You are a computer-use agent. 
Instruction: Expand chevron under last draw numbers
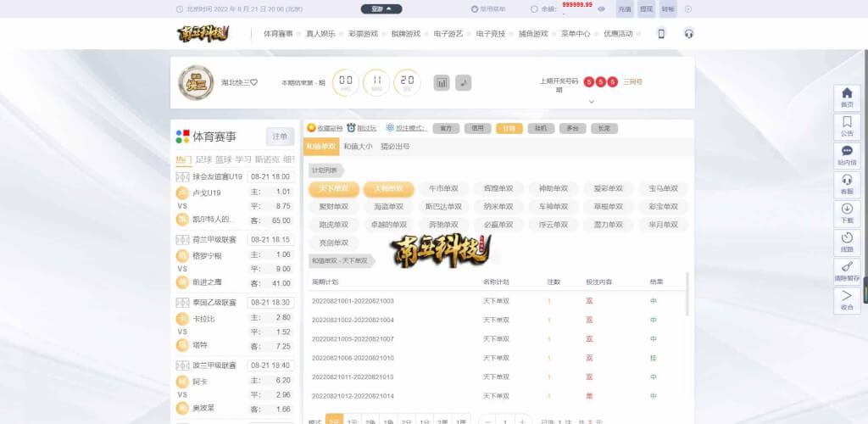(591, 101)
